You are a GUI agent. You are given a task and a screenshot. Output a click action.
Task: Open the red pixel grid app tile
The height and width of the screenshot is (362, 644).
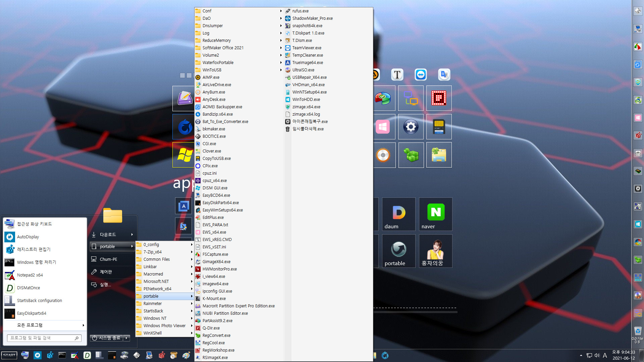click(439, 98)
